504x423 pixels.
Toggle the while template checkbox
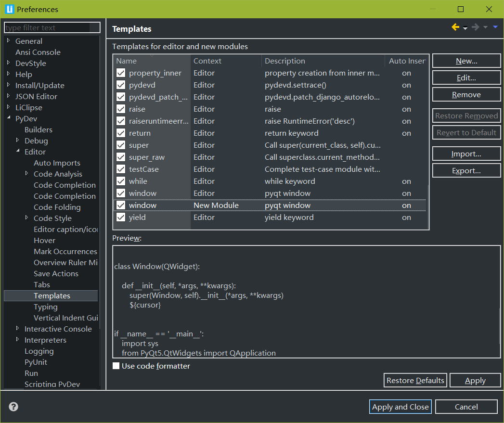[x=121, y=181]
